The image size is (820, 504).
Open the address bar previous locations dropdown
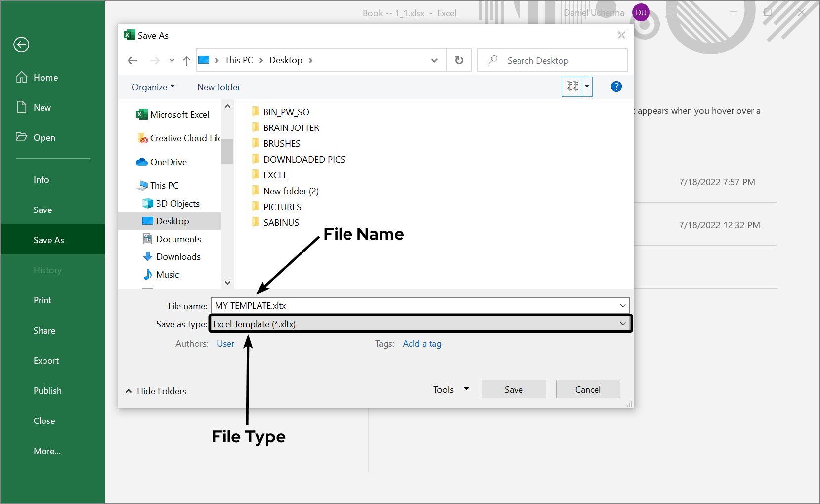434,60
